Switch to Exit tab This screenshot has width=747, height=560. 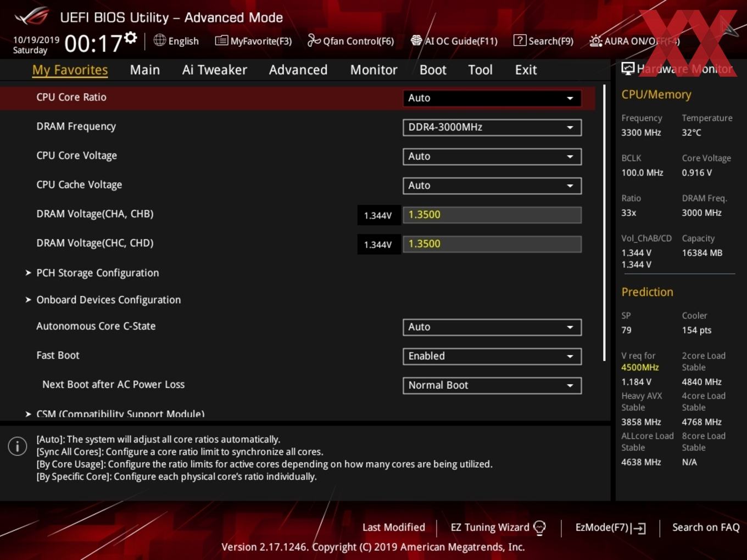point(526,70)
